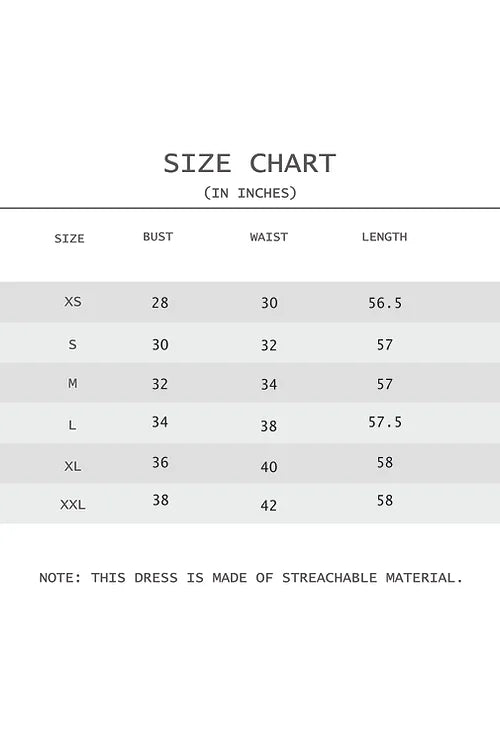Image resolution: width=500 pixels, height=750 pixels.
Task: Select the M size row label
Action: pyautogui.click(x=73, y=384)
